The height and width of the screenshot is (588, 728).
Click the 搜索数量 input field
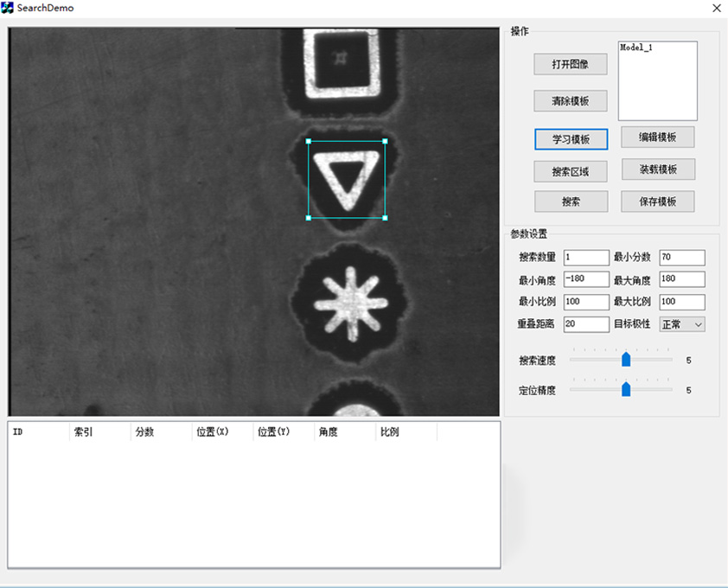pos(586,258)
